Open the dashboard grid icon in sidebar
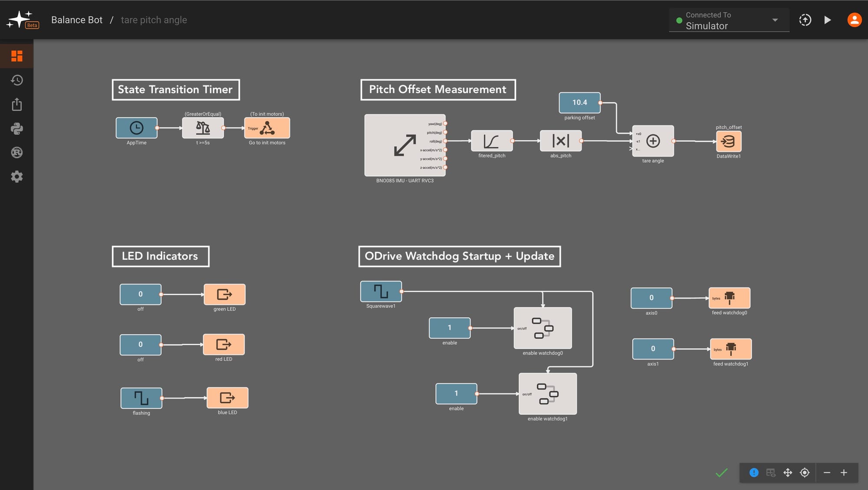 (16, 56)
